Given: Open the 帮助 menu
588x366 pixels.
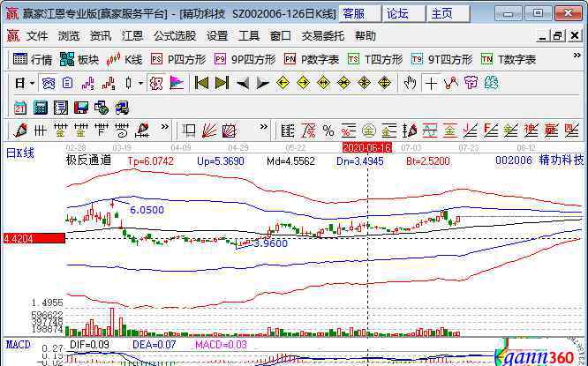Looking at the screenshot, I should coord(366,36).
